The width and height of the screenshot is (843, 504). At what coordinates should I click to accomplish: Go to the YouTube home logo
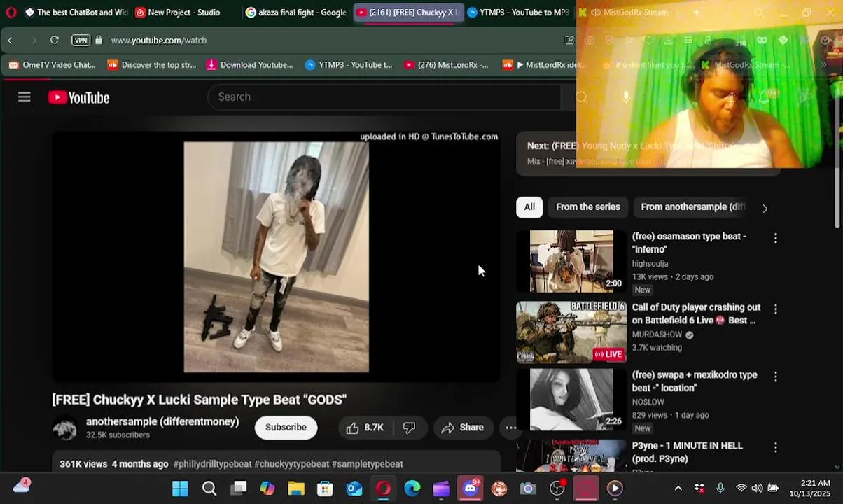(x=78, y=97)
